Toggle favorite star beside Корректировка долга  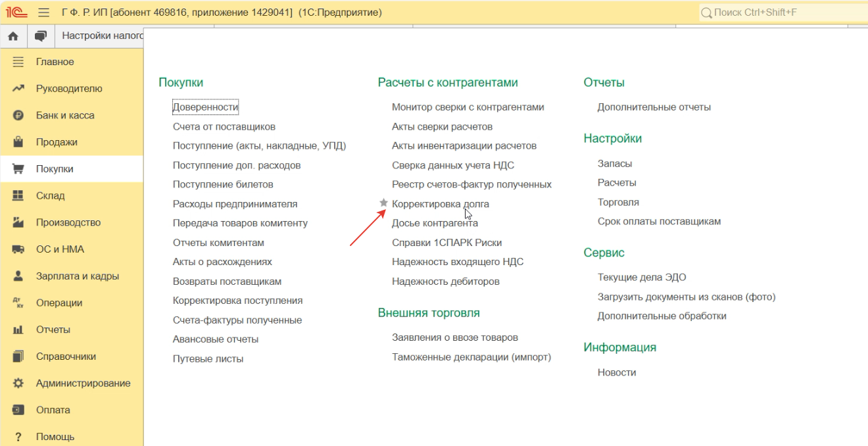(383, 203)
